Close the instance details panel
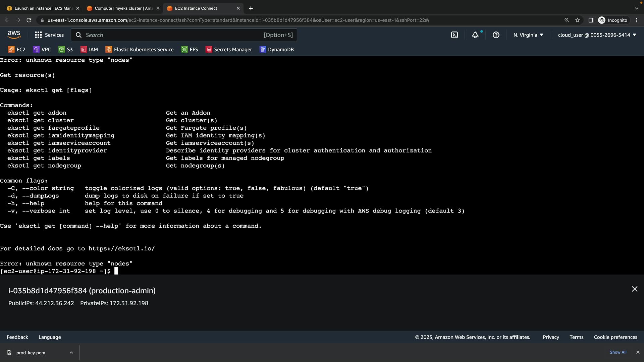 pos(634,289)
